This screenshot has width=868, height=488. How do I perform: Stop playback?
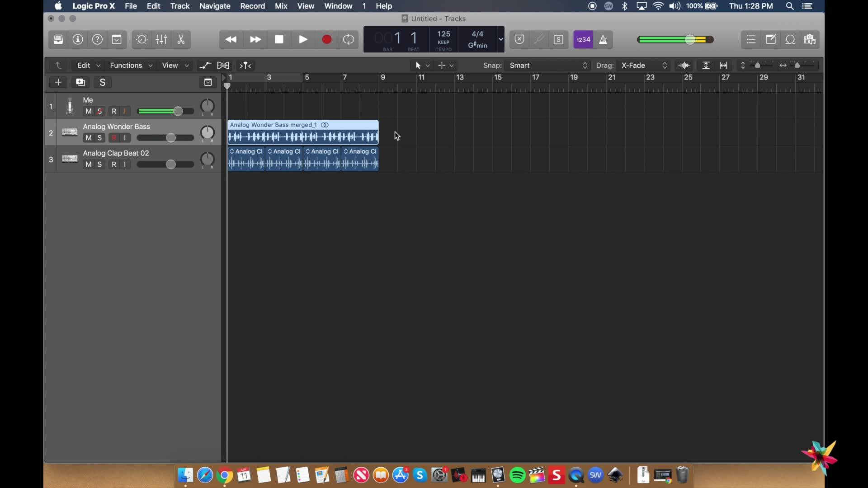tap(279, 40)
